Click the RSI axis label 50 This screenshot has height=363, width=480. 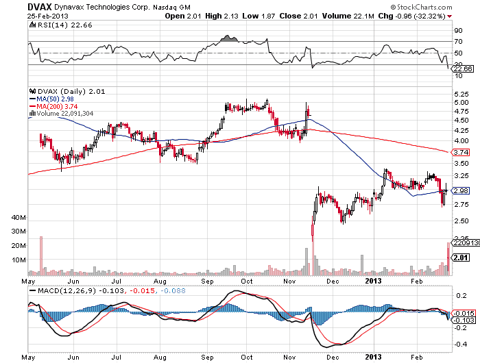[x=458, y=53]
